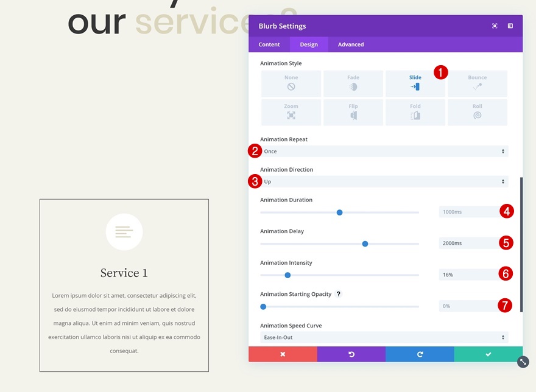Screen dimensions: 536x392
Task: Snap settings modal to sidebar icon
Action: [x=510, y=26]
